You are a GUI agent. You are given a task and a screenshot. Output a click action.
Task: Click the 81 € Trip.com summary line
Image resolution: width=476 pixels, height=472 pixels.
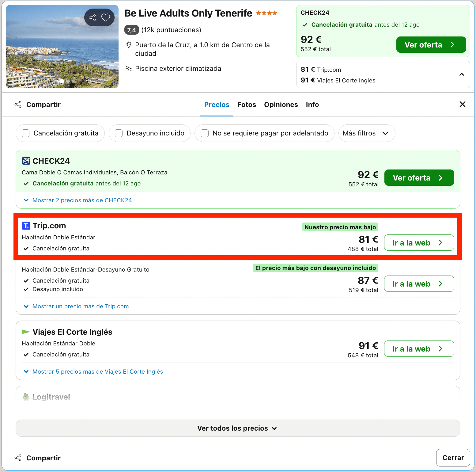[x=321, y=70]
